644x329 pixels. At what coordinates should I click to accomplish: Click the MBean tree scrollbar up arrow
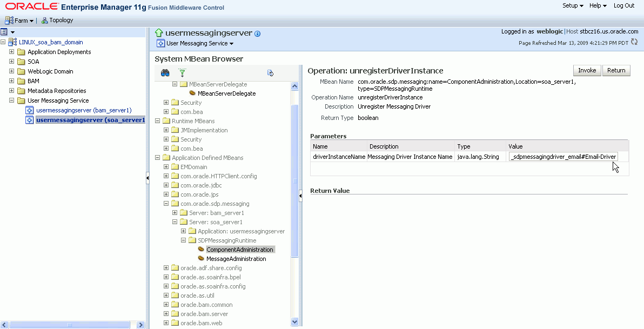294,86
